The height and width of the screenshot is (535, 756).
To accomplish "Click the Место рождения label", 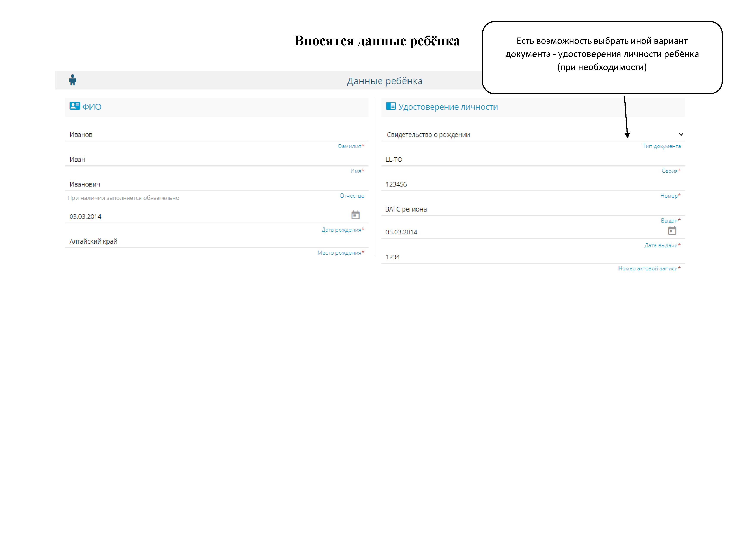I will (341, 253).
